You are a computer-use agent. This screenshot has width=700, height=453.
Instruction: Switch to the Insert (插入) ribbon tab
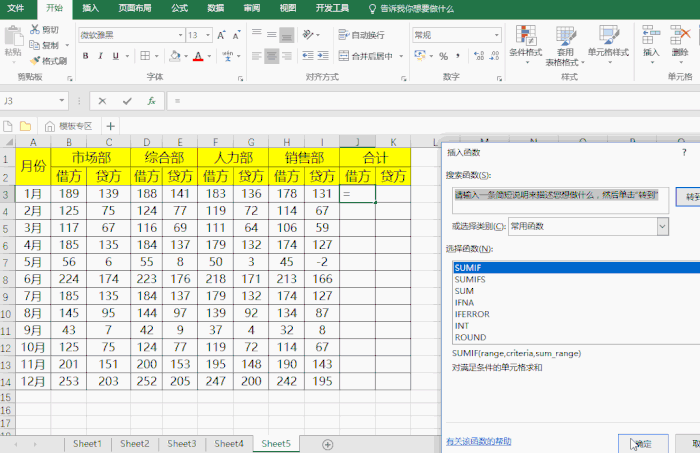pos(91,8)
